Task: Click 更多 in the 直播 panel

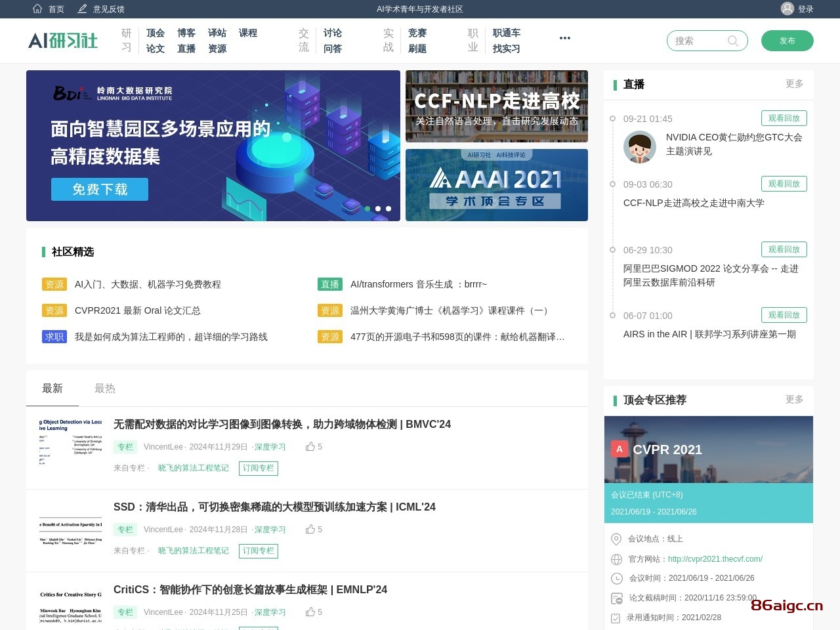Action: tap(794, 84)
